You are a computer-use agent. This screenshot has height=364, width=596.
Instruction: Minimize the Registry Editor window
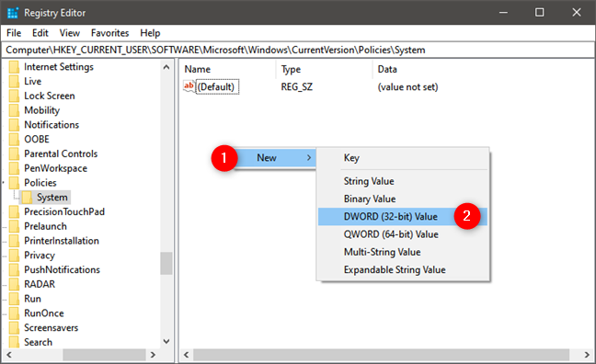504,13
